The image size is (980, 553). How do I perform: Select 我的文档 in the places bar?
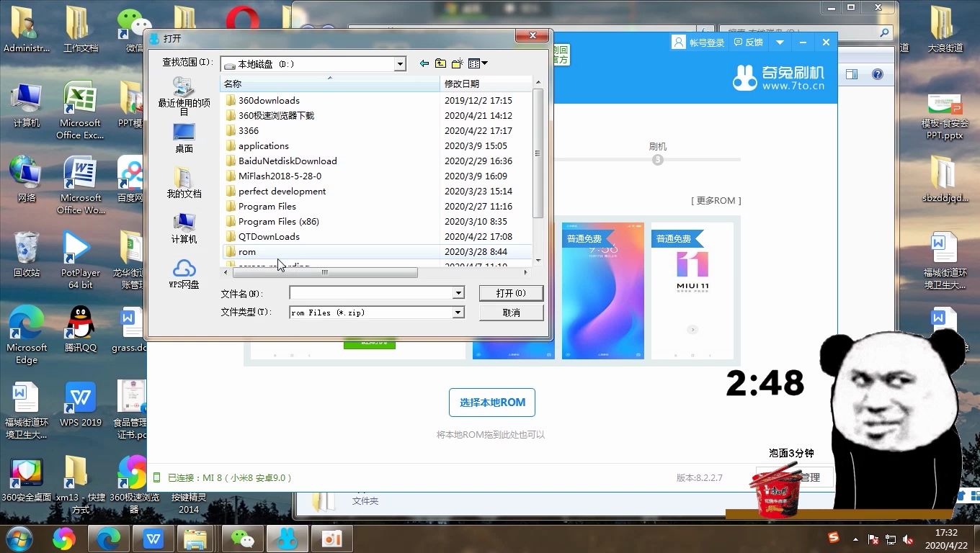click(184, 183)
